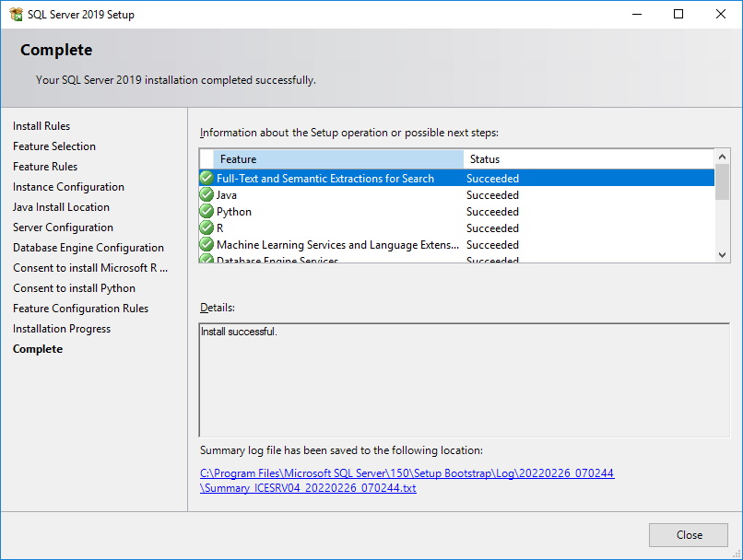Click the green check icon beside R
The height and width of the screenshot is (560, 743).
coord(206,227)
